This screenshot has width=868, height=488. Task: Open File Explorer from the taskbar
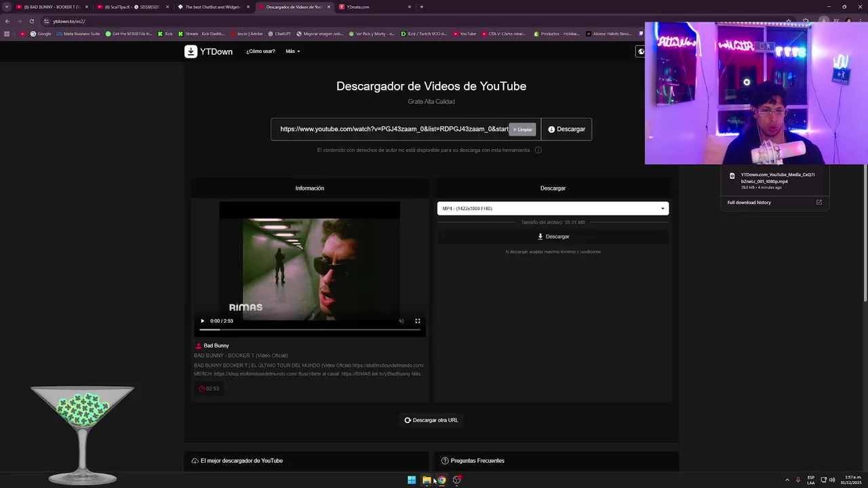(x=427, y=480)
